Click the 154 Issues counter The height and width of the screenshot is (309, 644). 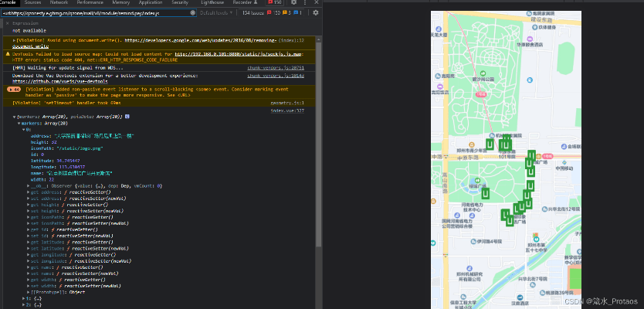click(x=254, y=13)
